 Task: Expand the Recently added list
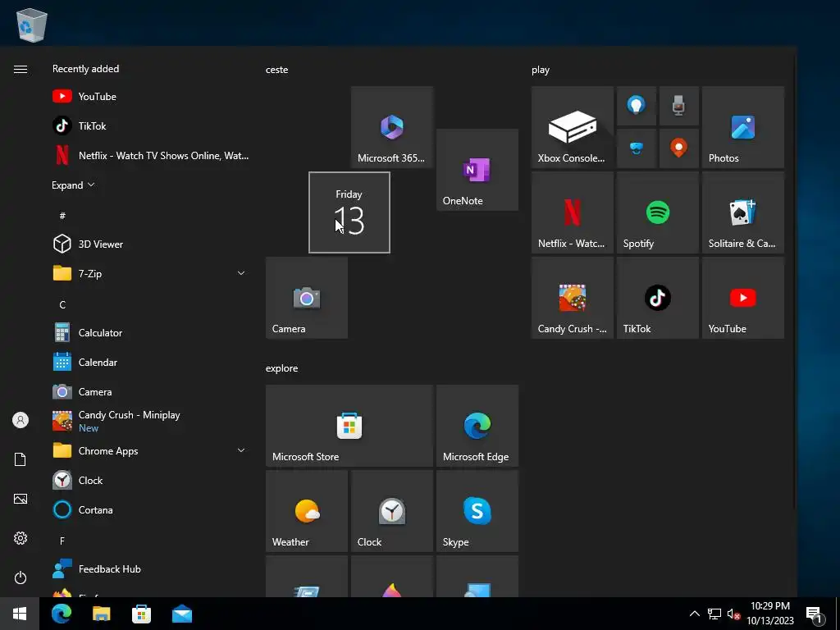click(x=73, y=185)
